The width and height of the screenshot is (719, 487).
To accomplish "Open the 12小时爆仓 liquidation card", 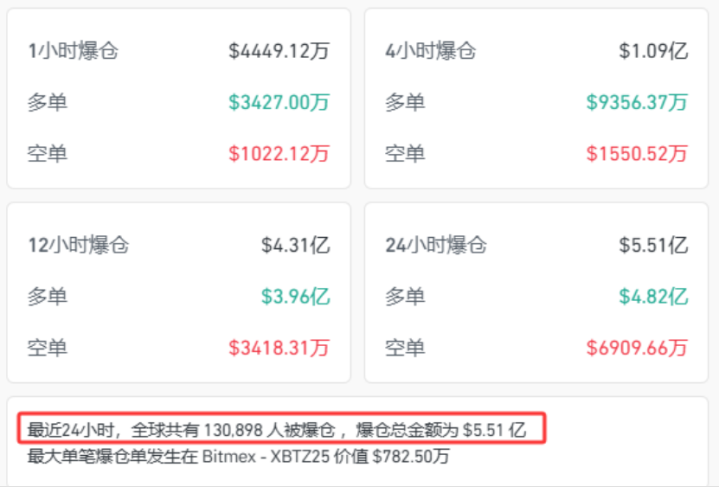I will pos(179,293).
